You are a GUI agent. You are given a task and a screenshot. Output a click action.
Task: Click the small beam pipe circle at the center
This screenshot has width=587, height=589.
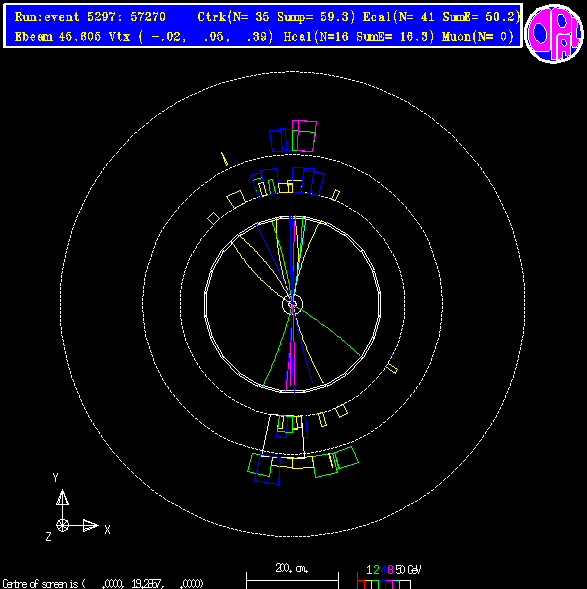coord(292,304)
